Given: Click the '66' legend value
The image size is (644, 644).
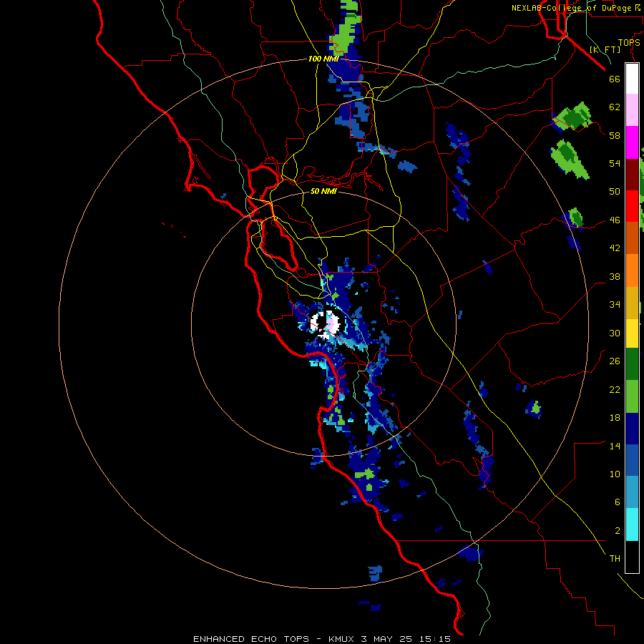Looking at the screenshot, I should [x=615, y=79].
